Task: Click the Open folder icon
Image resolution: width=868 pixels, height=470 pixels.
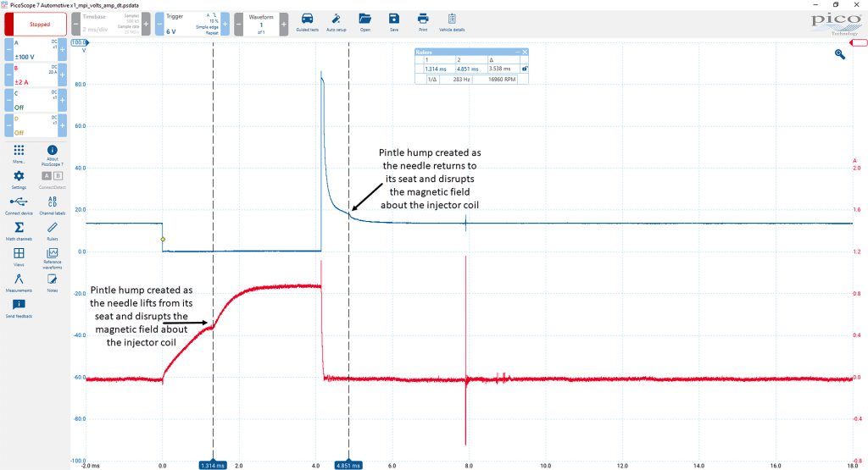Action: pyautogui.click(x=364, y=22)
